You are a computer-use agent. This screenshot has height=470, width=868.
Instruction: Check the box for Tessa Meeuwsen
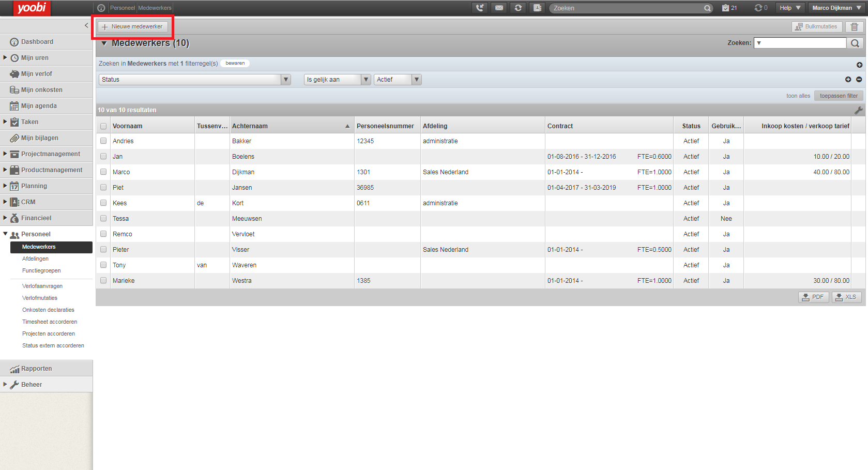tap(103, 218)
